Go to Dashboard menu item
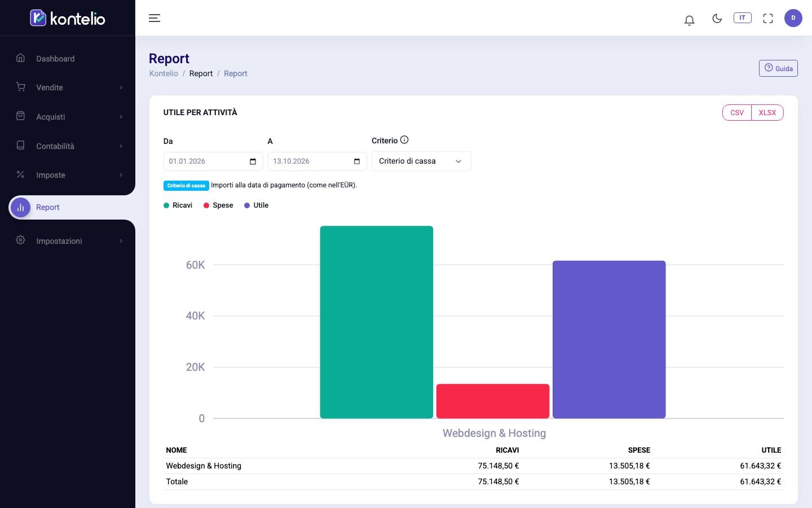The image size is (812, 508). click(55, 59)
